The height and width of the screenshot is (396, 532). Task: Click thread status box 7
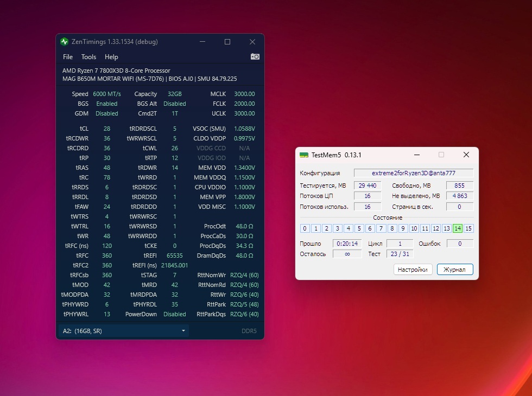381,228
